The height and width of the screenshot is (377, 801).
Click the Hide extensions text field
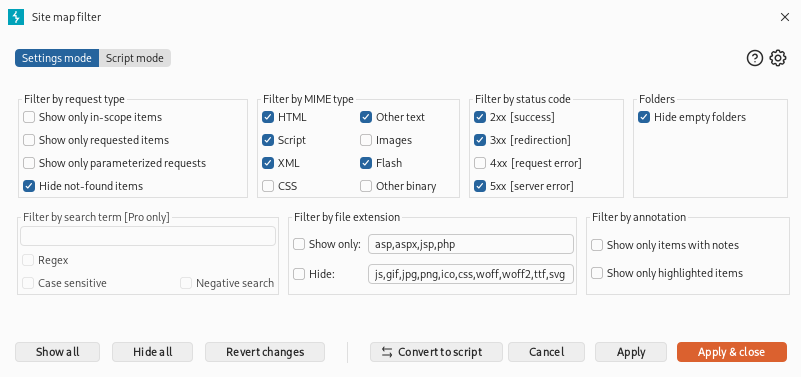tap(470, 274)
